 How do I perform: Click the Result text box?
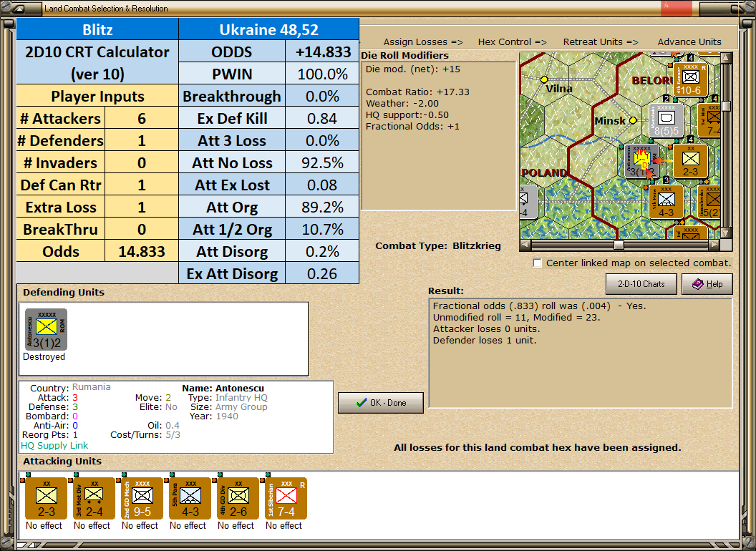point(581,353)
